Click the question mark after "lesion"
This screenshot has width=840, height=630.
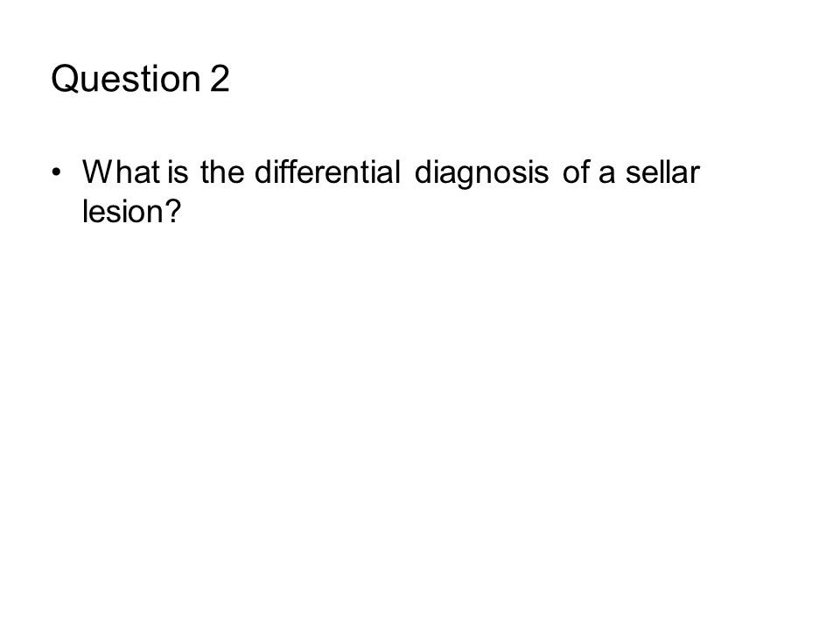173,211
